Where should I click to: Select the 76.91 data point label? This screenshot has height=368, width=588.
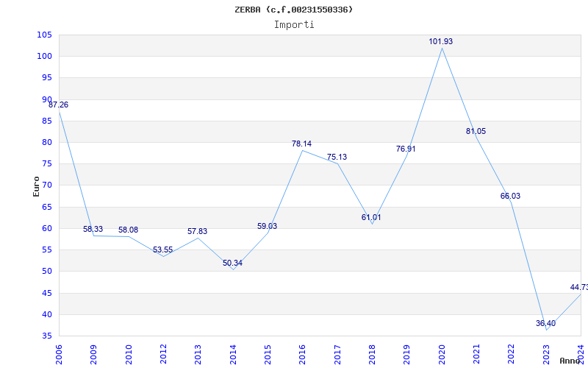406,149
